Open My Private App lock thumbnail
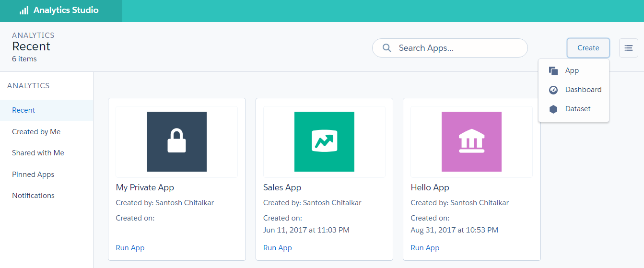Screen dimensions: 644x268 tap(176, 141)
